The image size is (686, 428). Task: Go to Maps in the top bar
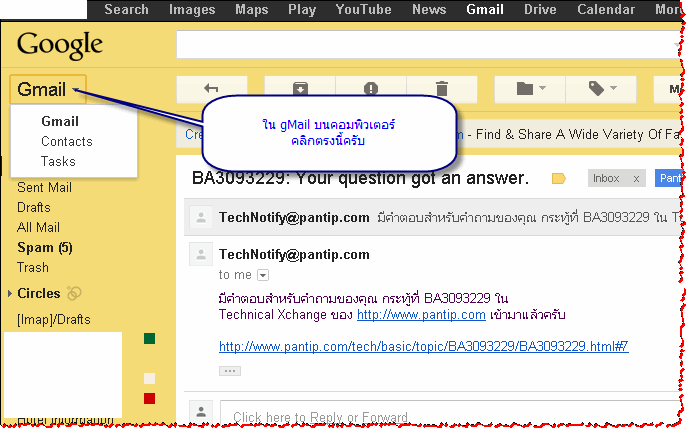pyautogui.click(x=252, y=10)
